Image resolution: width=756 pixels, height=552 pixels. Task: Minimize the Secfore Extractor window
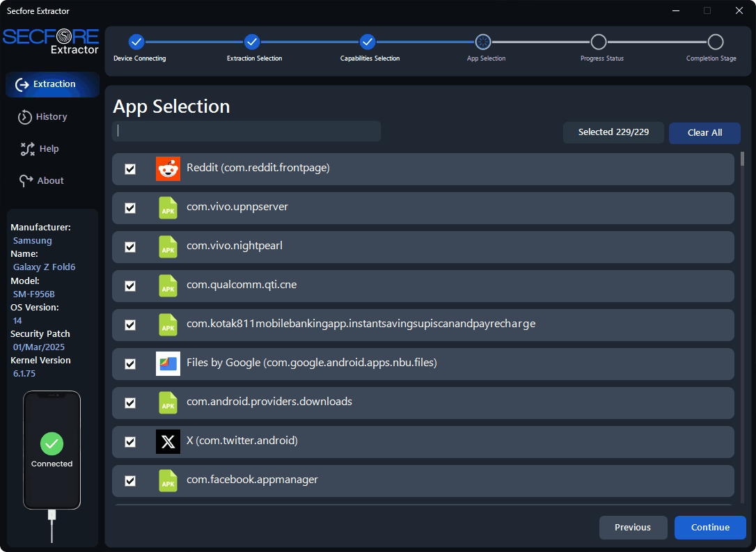tap(676, 10)
